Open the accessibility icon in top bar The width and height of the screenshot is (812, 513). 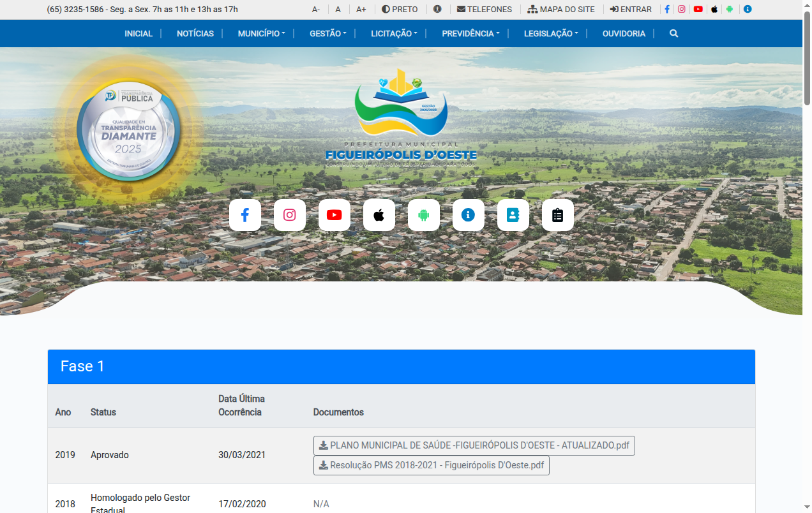point(437,10)
